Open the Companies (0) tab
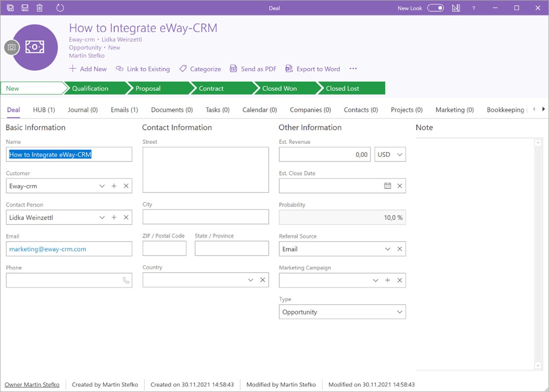Image resolution: width=549 pixels, height=392 pixels. (x=310, y=110)
